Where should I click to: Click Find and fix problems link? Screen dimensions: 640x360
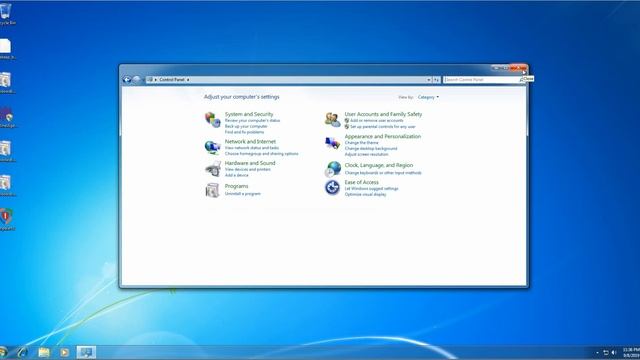(244, 132)
